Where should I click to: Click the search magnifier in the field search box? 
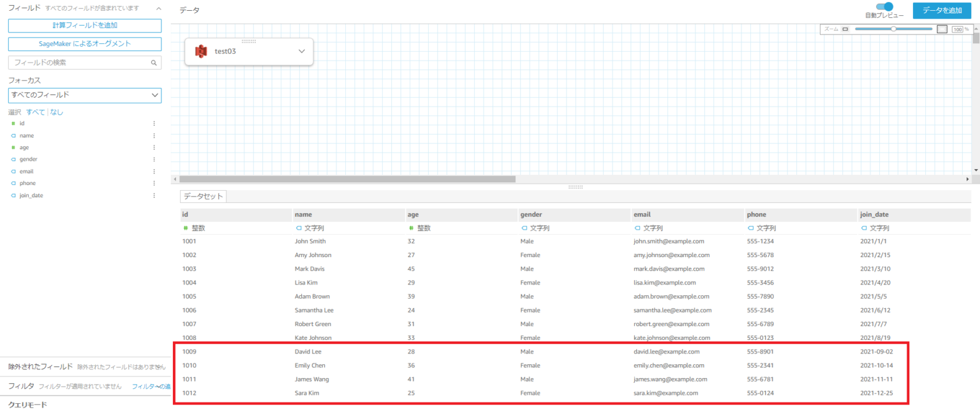click(153, 63)
